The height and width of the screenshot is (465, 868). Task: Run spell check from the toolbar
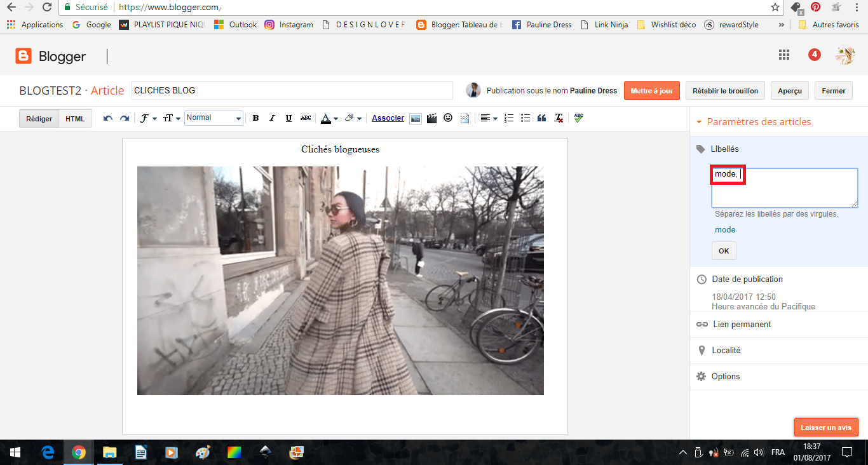(x=578, y=118)
